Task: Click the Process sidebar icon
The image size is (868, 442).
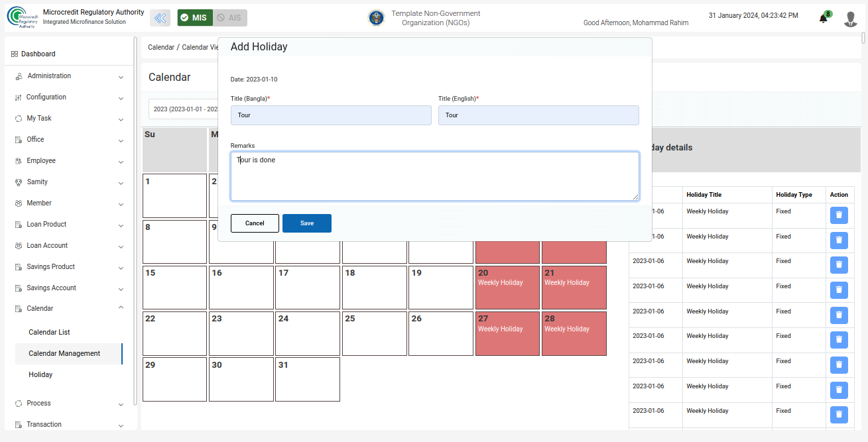Action: pyautogui.click(x=19, y=404)
